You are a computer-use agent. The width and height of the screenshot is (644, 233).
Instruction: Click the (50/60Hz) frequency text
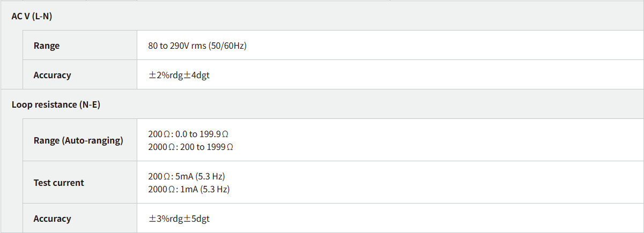click(x=229, y=46)
